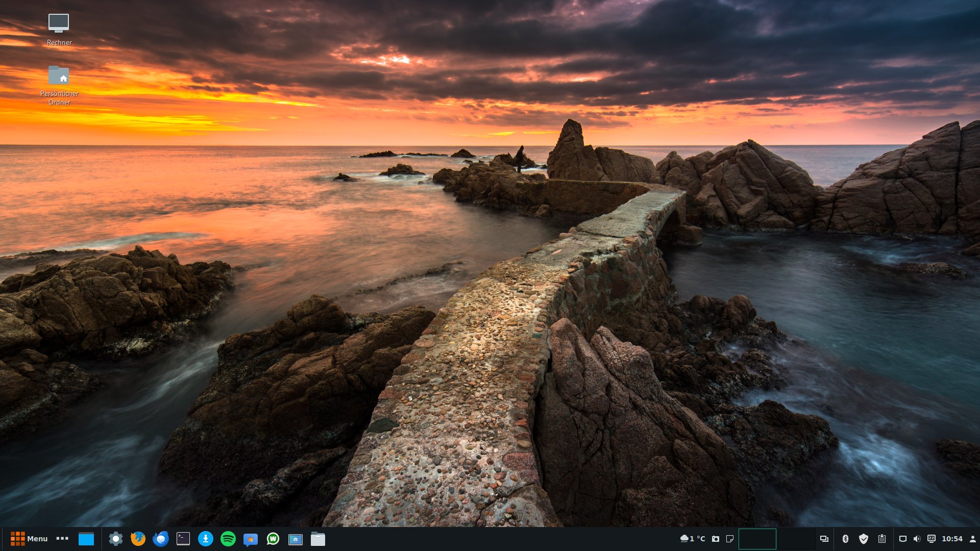Open the volume control applet

pos(917,539)
